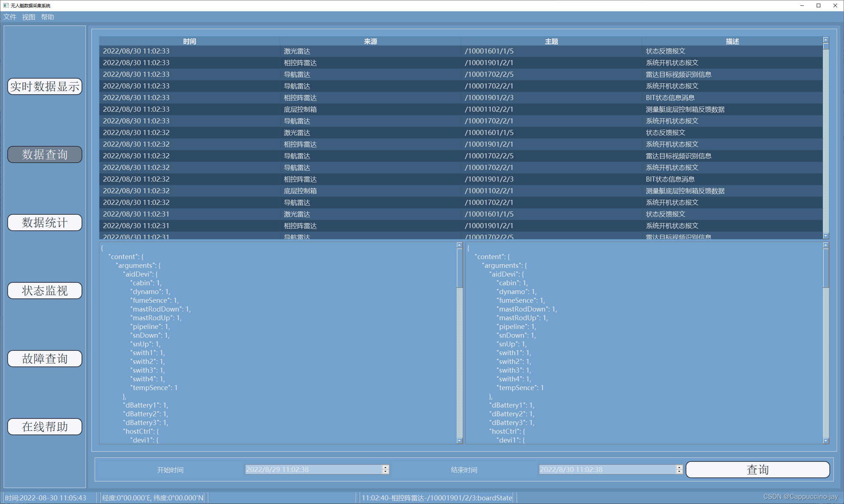This screenshot has width=844, height=504.
Task: Select the 数据查询 sidebar button
Action: click(x=45, y=155)
